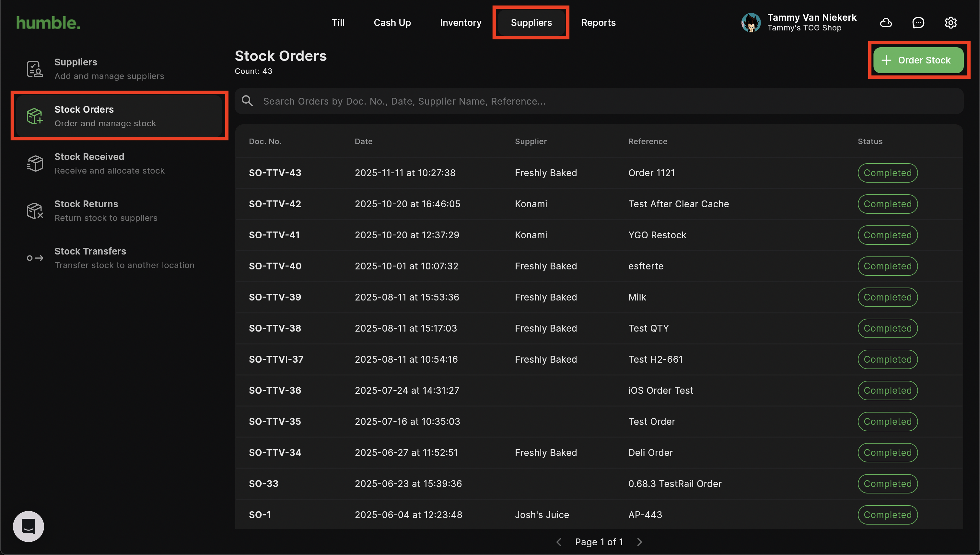
Task: Open the chat messages icon
Action: click(x=918, y=22)
